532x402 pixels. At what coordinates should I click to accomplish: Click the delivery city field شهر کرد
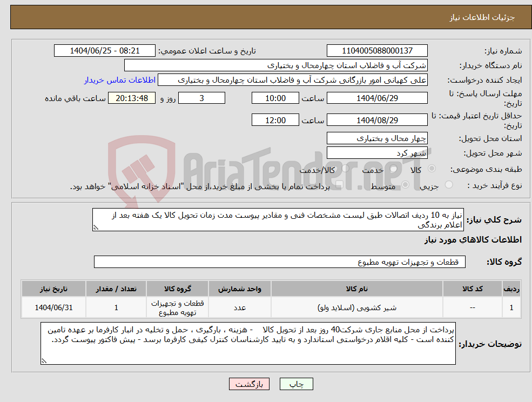tap(377, 153)
